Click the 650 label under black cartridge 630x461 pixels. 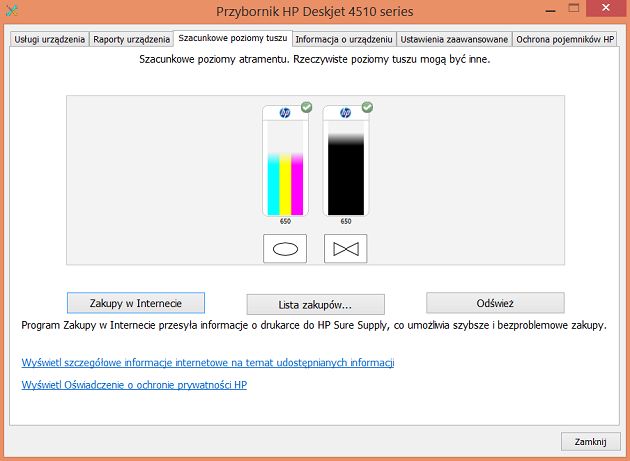pos(346,221)
